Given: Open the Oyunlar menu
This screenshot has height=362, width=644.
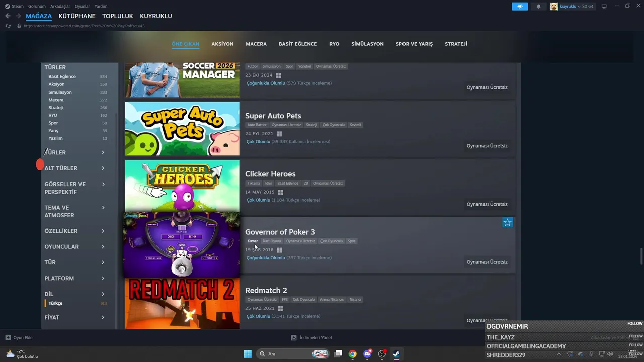Looking at the screenshot, I should [83, 6].
